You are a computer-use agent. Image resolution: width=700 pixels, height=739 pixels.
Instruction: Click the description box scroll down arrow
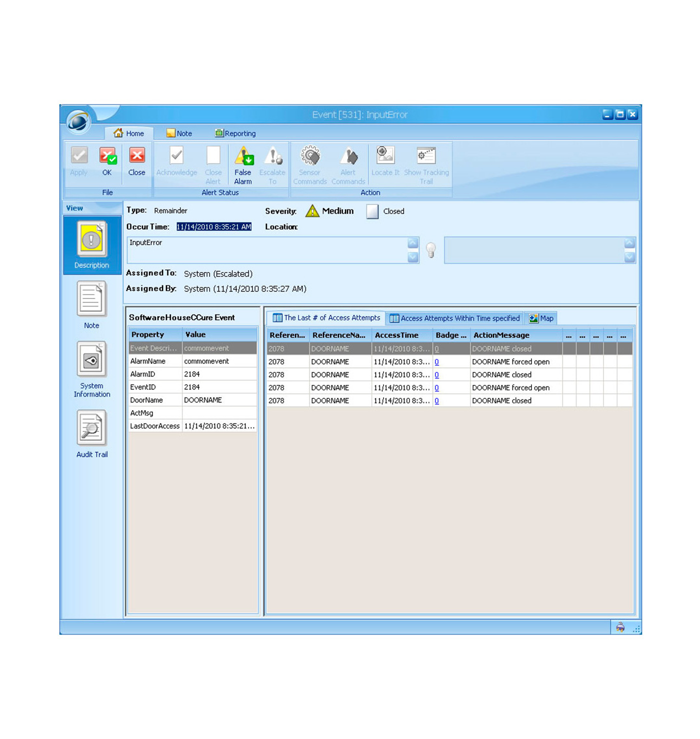(413, 257)
